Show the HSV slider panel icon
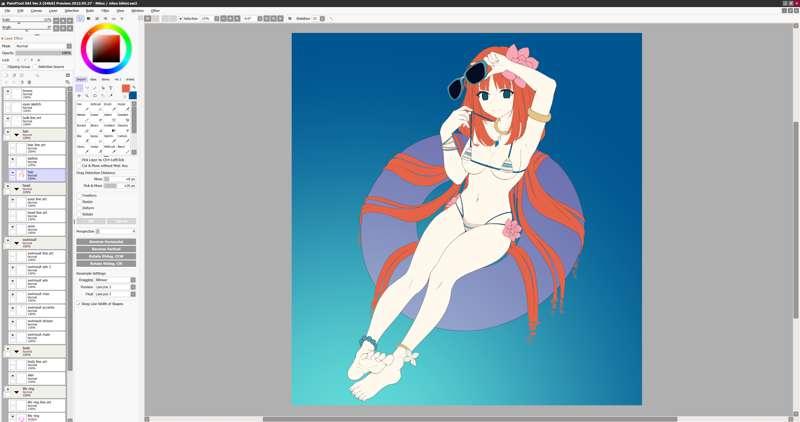Screen dimensions: 800x422 97,18
